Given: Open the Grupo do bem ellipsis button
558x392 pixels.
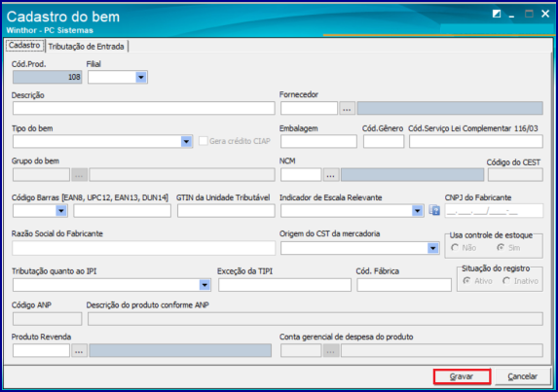Looking at the screenshot, I should coord(79,175).
